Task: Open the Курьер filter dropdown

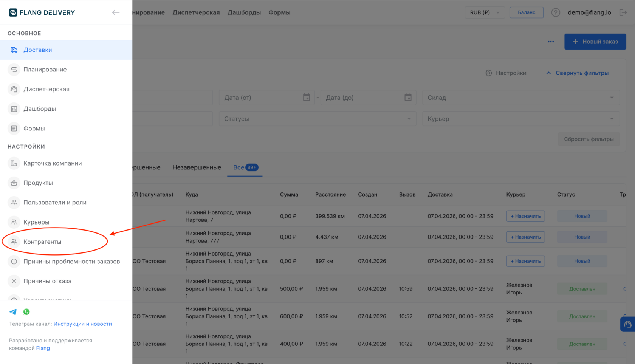Action: click(x=521, y=119)
